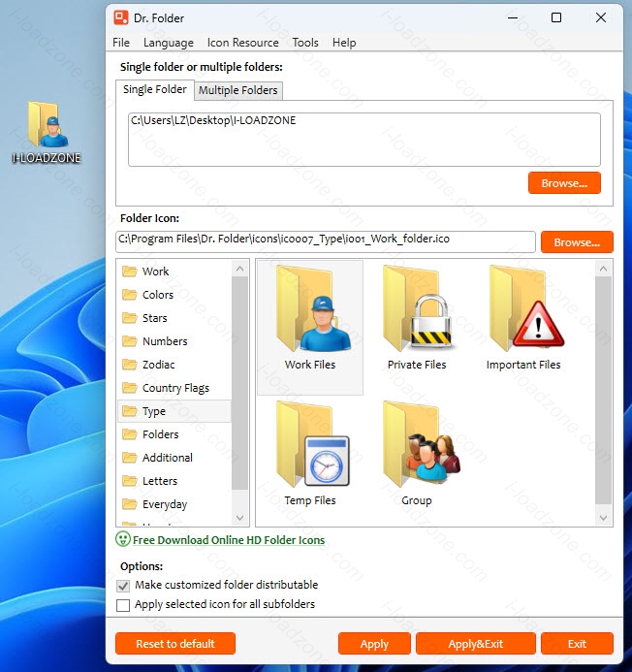The height and width of the screenshot is (672, 632).
Task: Click the folder path box showing I-LOADZONE
Action: [364, 140]
